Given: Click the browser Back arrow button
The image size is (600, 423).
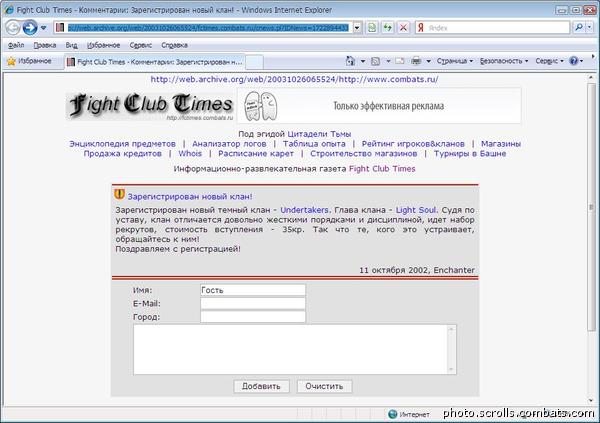Looking at the screenshot, I should click(13, 28).
